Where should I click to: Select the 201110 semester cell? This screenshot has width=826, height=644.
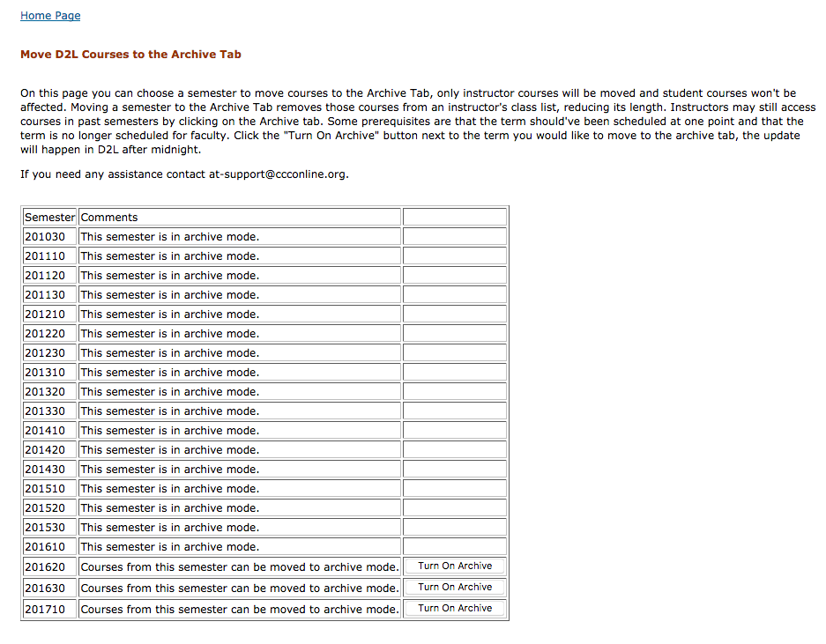pos(45,256)
